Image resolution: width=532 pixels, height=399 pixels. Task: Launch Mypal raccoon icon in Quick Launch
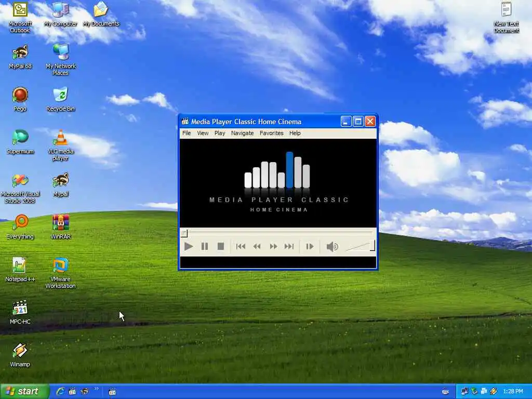point(85,391)
